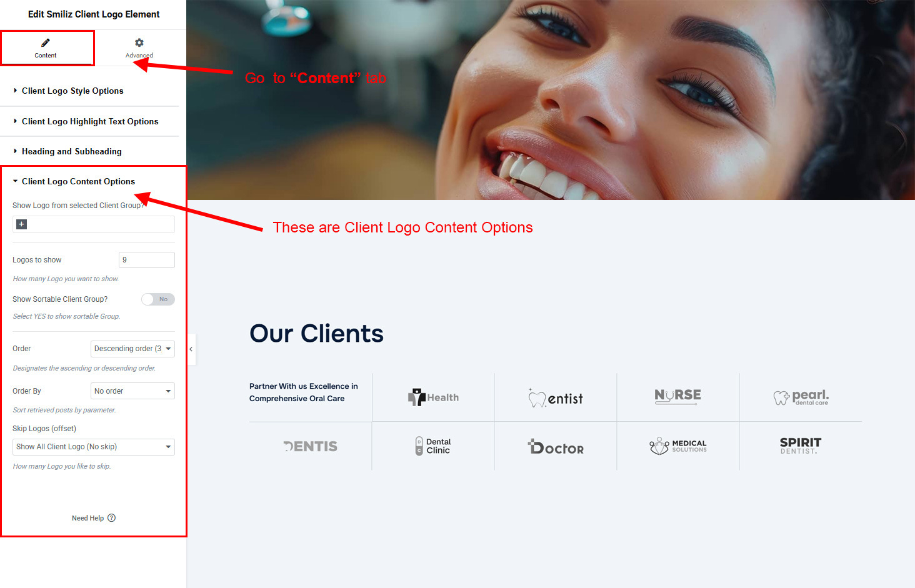915x588 pixels.
Task: Expand Client Logo Highlight Text Options
Action: tap(90, 121)
